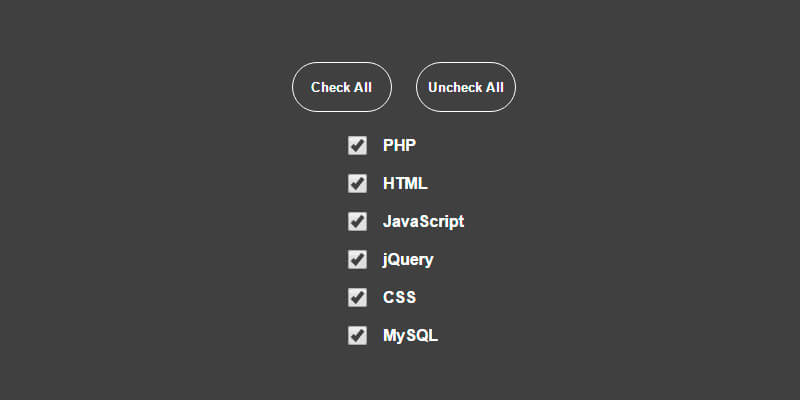Deselect the JavaScript checkbox
The height and width of the screenshot is (400, 800).
357,222
